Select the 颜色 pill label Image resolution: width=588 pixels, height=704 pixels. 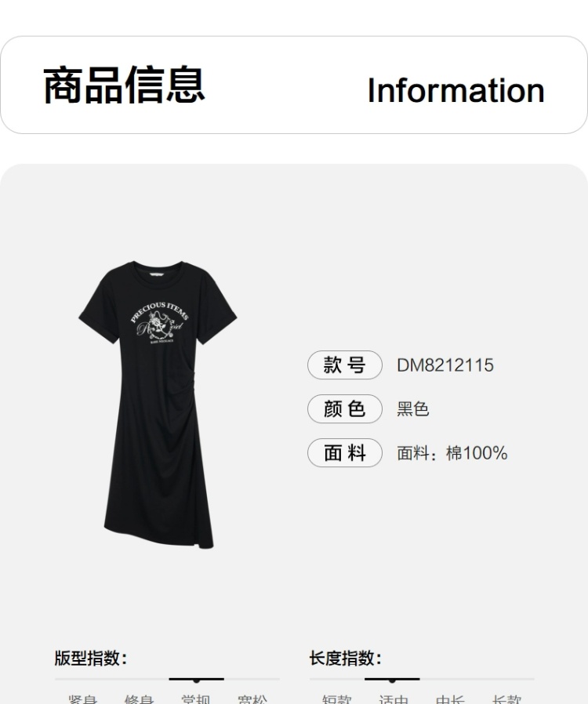(345, 409)
